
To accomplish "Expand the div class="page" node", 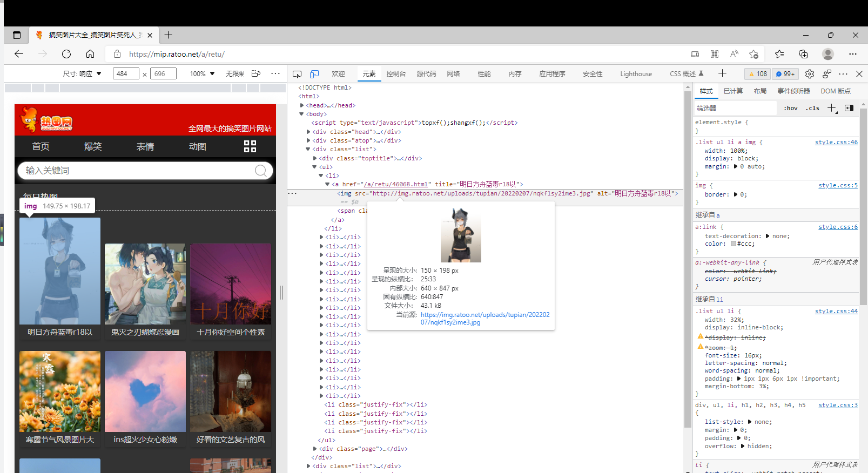I will point(315,449).
